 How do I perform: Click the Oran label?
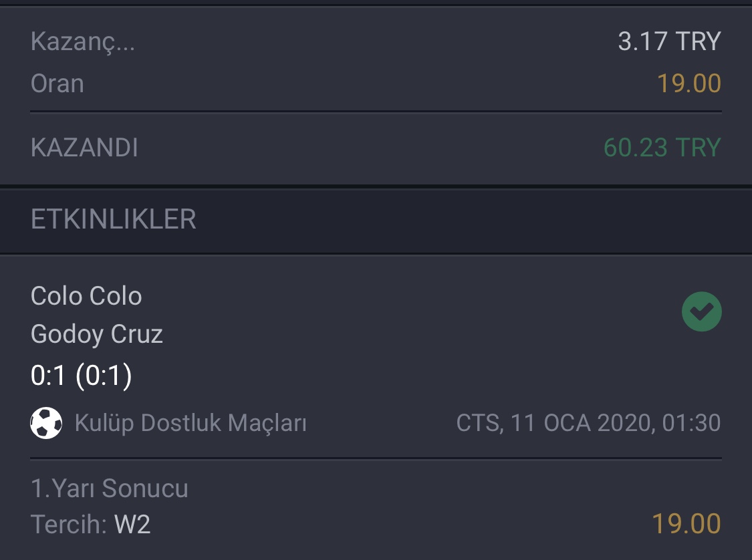pyautogui.click(x=57, y=84)
